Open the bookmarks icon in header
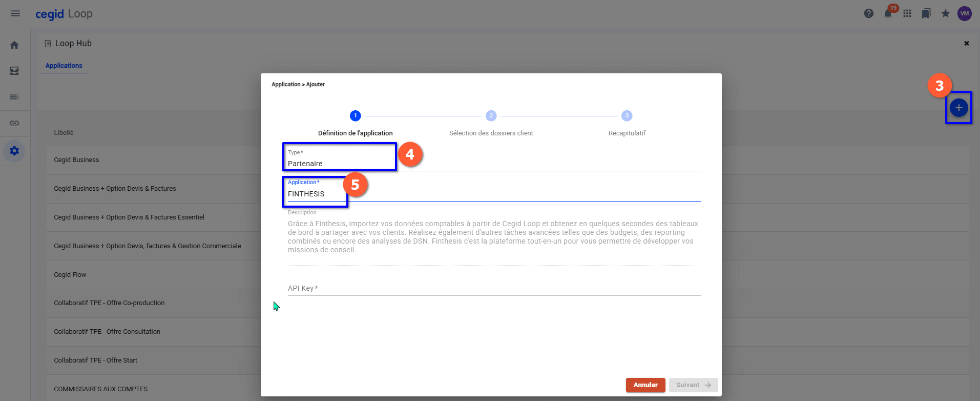980x401 pixels. point(926,14)
